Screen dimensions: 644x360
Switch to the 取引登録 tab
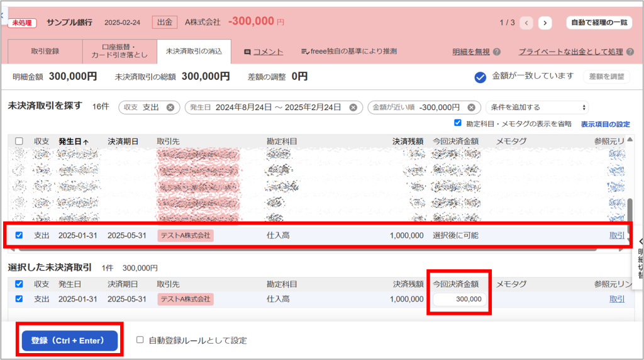pyautogui.click(x=45, y=52)
